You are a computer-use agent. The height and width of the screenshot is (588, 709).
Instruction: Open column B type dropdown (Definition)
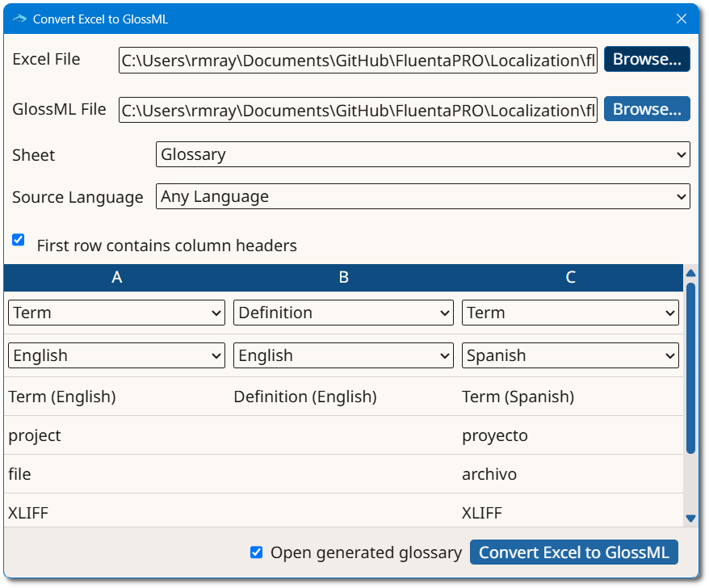click(x=344, y=313)
